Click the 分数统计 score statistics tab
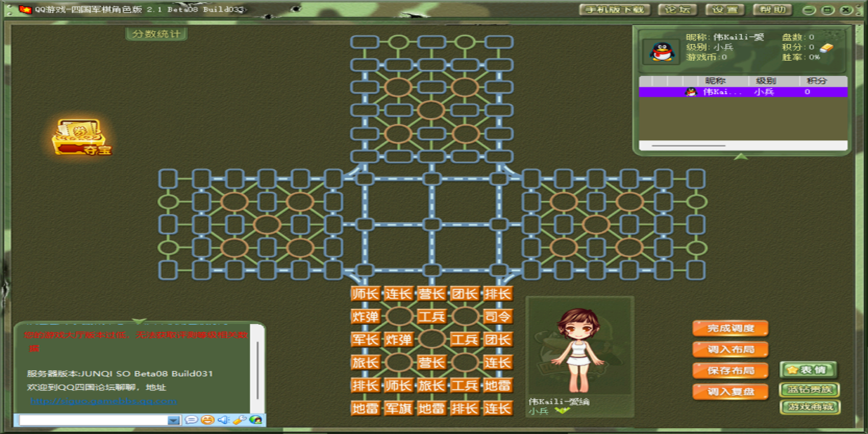The width and height of the screenshot is (868, 434). pos(156,34)
